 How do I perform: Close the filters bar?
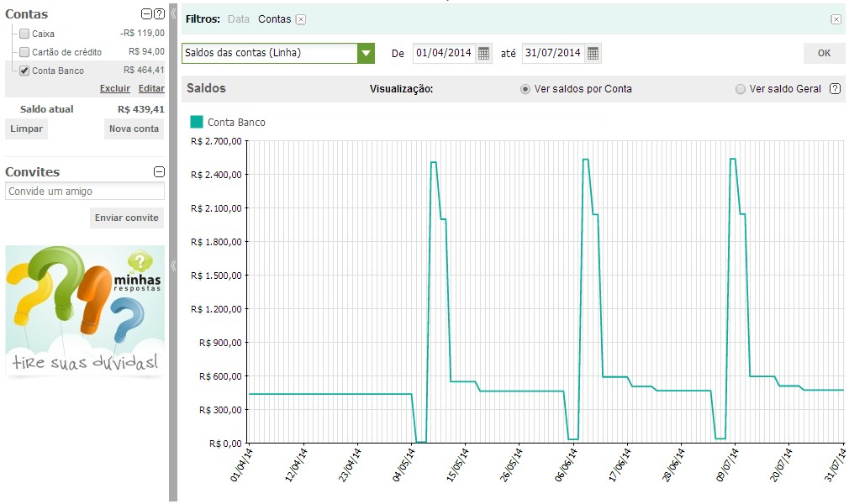[x=836, y=19]
